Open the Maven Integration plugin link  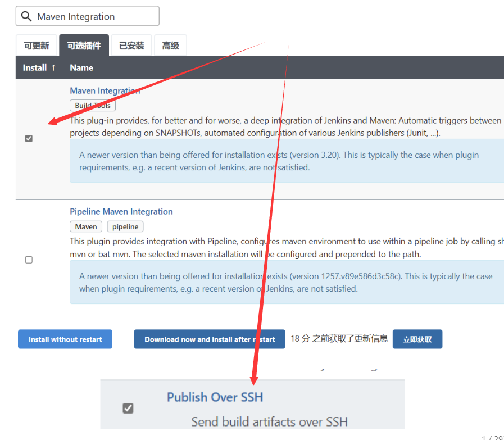click(x=105, y=90)
